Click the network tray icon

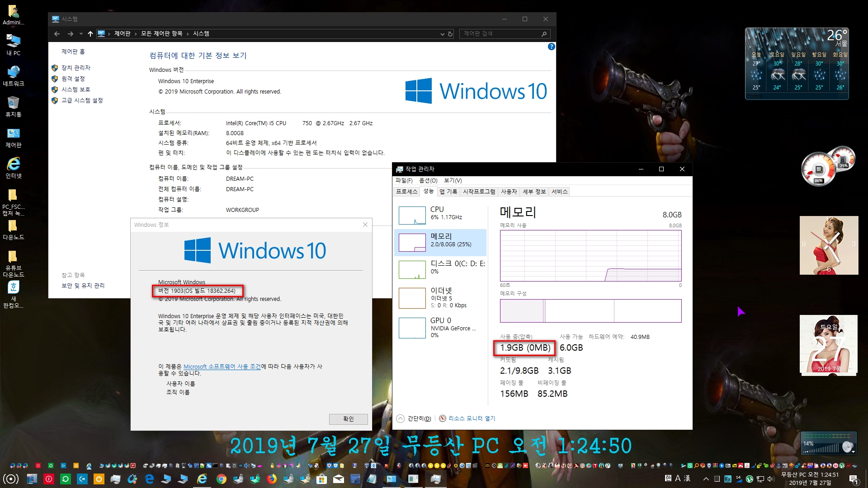coord(760,479)
